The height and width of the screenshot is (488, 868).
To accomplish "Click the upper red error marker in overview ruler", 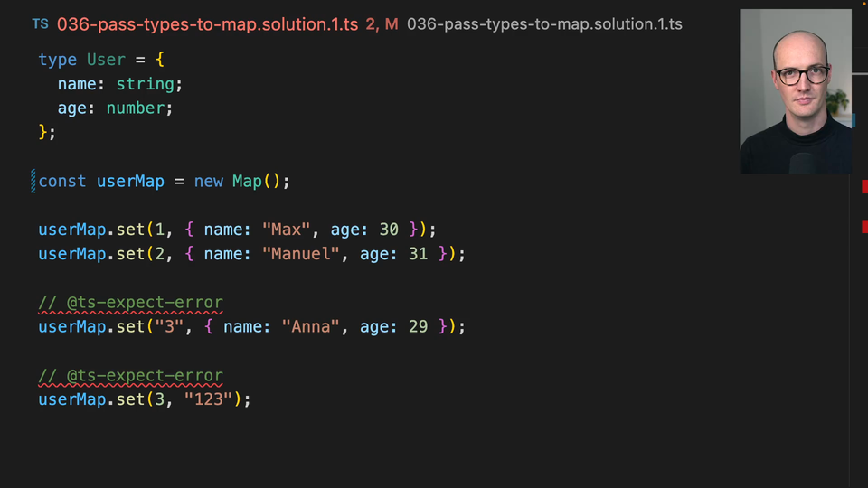I will 864,187.
